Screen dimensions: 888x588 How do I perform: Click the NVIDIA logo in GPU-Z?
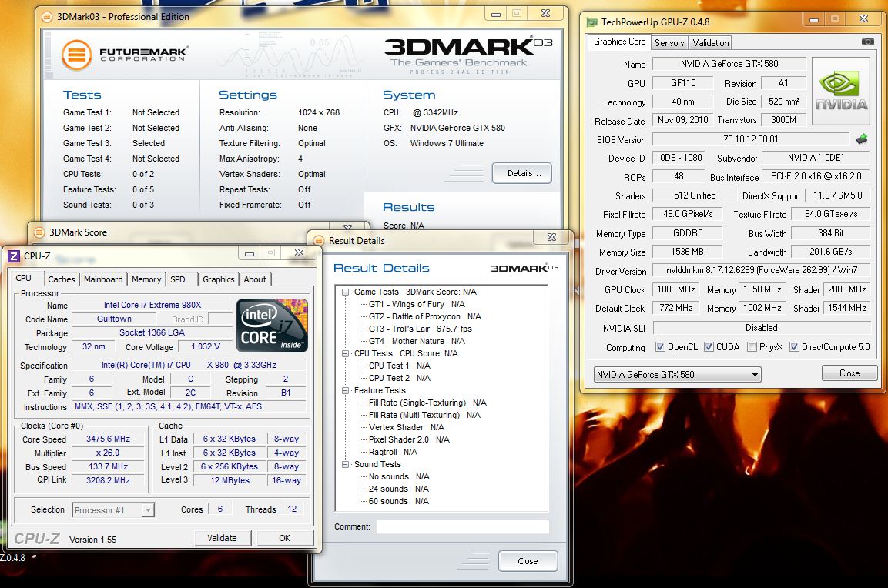[x=841, y=91]
